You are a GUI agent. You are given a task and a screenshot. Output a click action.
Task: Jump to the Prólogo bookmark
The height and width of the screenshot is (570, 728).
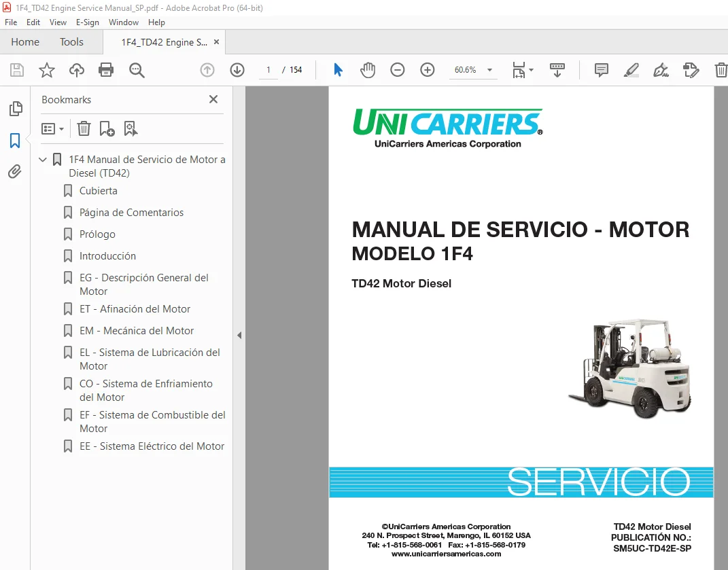pyautogui.click(x=97, y=234)
